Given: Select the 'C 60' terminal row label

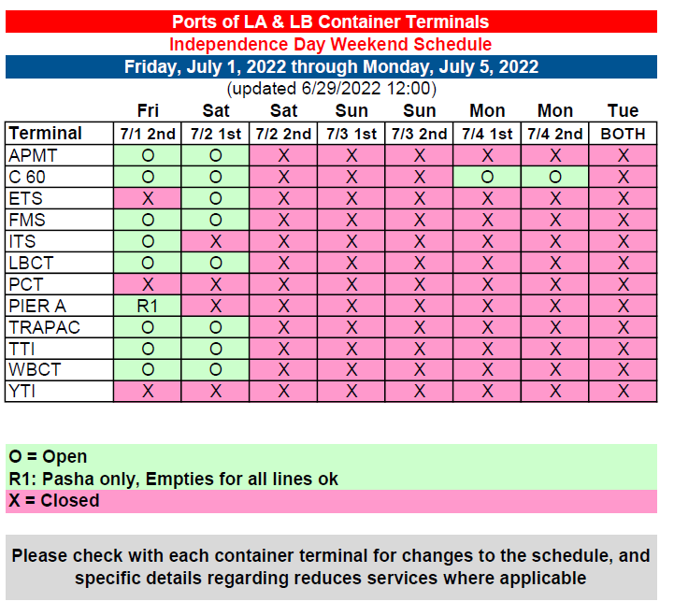Looking at the screenshot, I should [x=59, y=177].
